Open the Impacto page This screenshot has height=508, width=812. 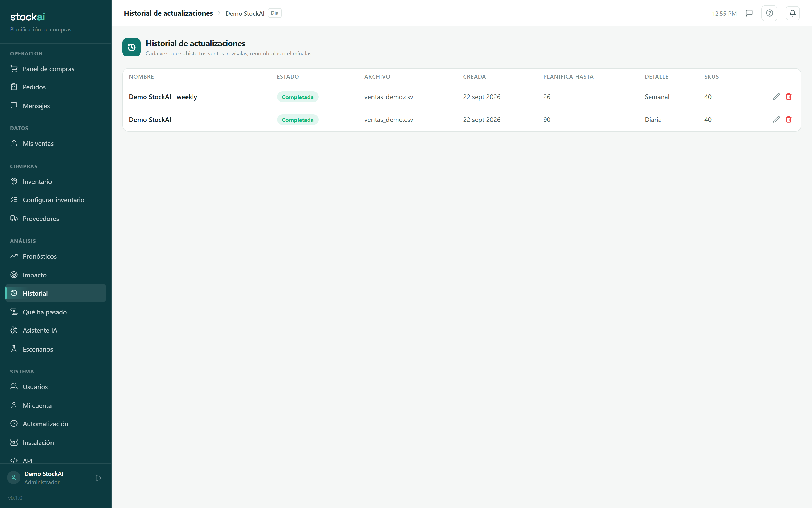click(x=56, y=275)
